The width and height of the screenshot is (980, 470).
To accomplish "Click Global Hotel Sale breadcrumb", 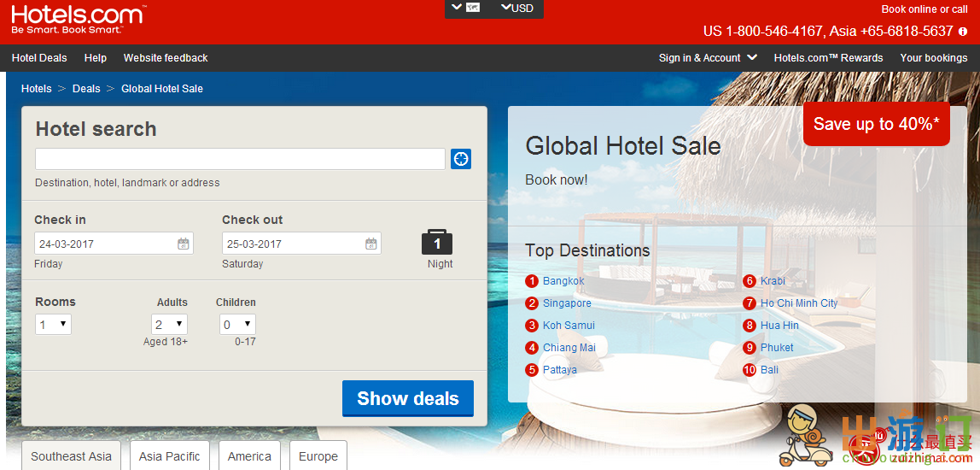I will pyautogui.click(x=162, y=89).
